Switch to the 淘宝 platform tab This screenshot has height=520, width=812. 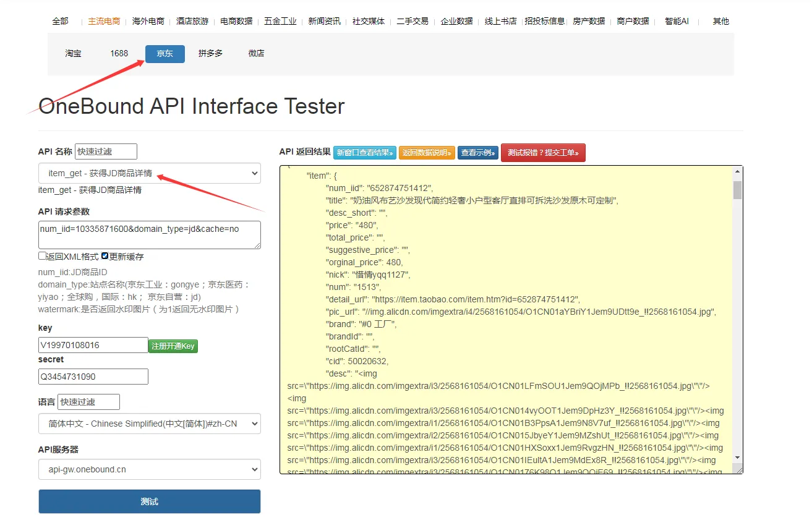click(x=73, y=54)
